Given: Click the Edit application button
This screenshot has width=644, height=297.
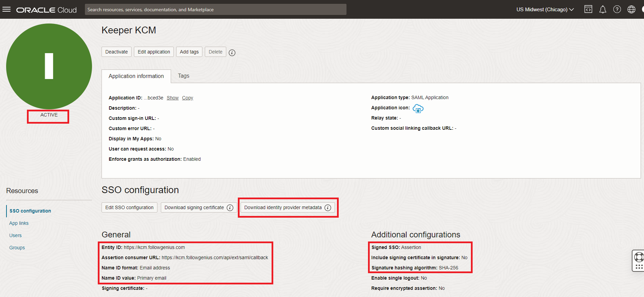Looking at the screenshot, I should [154, 52].
